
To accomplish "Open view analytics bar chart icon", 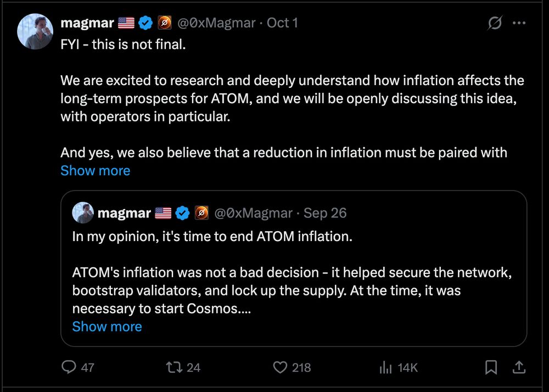I will 385,367.
